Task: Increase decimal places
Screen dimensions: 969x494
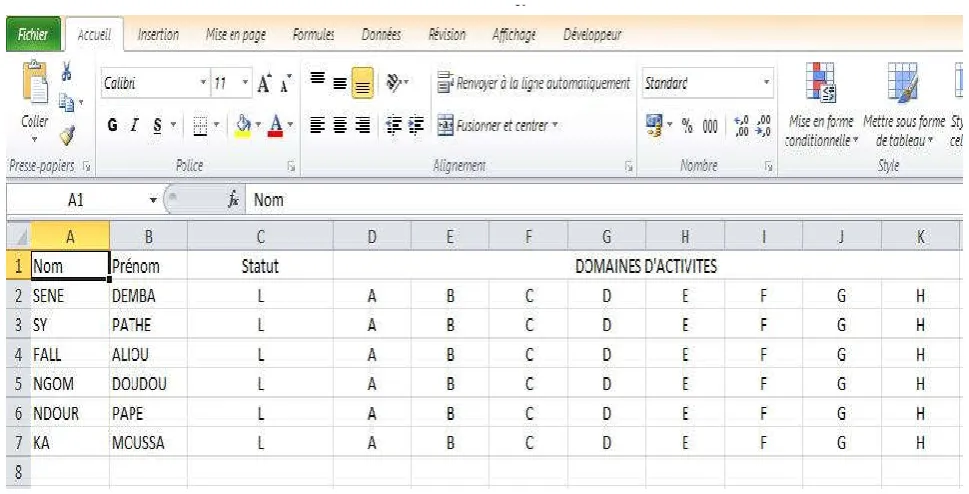Action: [x=742, y=126]
